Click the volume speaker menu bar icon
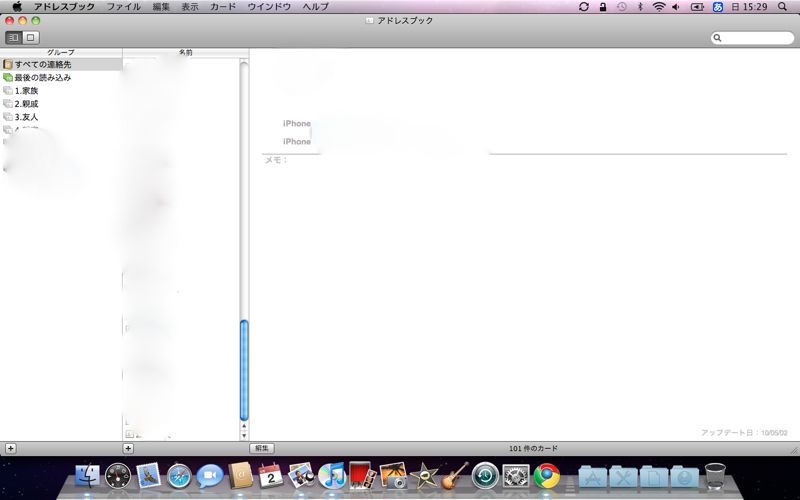Viewport: 800px width, 500px height. [677, 7]
